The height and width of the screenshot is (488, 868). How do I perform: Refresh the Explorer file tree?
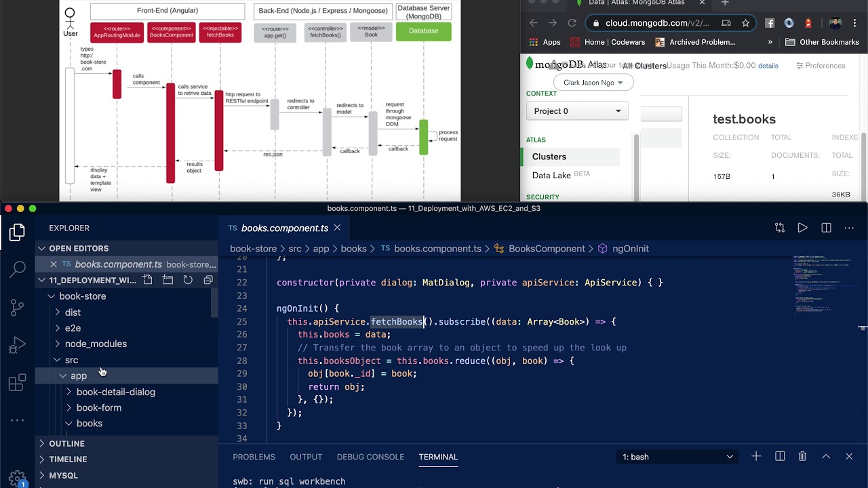coord(188,280)
